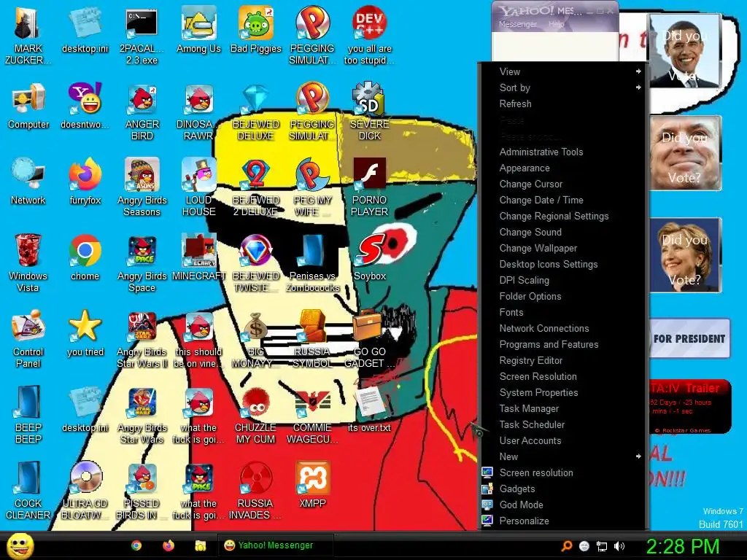This screenshot has height=560, width=747.
Task: Open File Explorer from the taskbar
Action: point(200,545)
